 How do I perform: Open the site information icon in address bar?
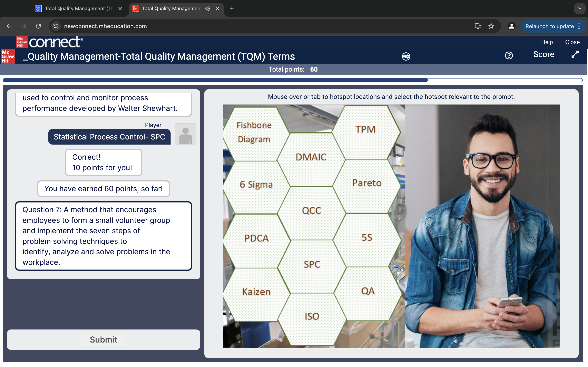[x=56, y=26]
